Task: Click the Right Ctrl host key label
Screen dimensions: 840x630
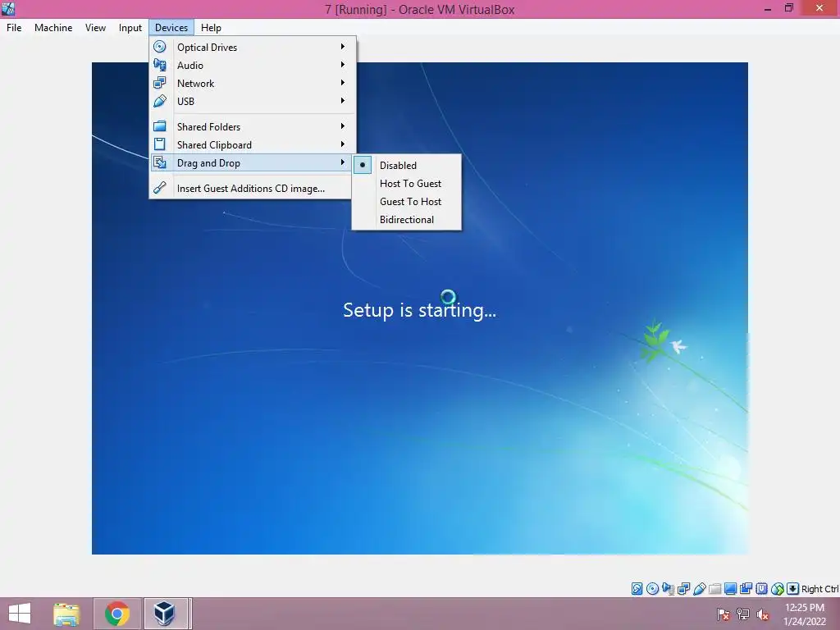Action: [819, 589]
